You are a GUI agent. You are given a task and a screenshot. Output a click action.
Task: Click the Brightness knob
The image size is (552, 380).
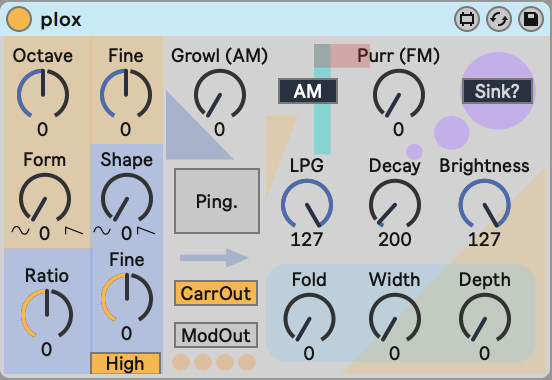pyautogui.click(x=484, y=204)
